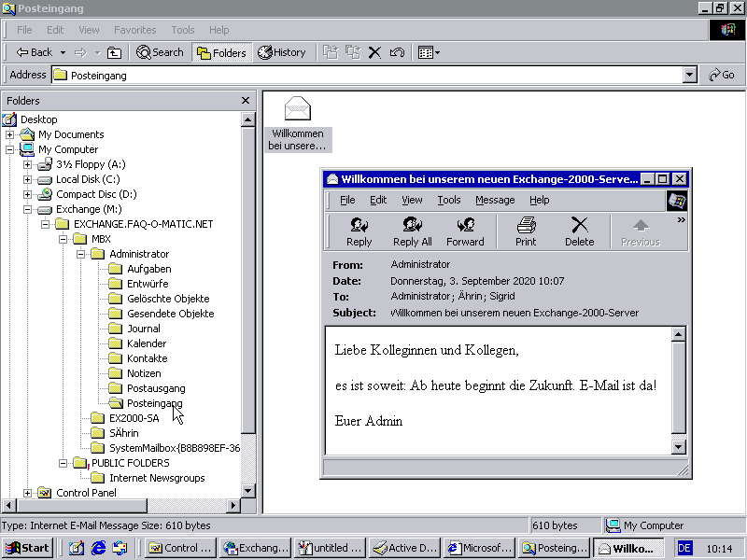Launch Internet Explorer from Quick Launch
Screen dimensions: 747x560
[98, 548]
